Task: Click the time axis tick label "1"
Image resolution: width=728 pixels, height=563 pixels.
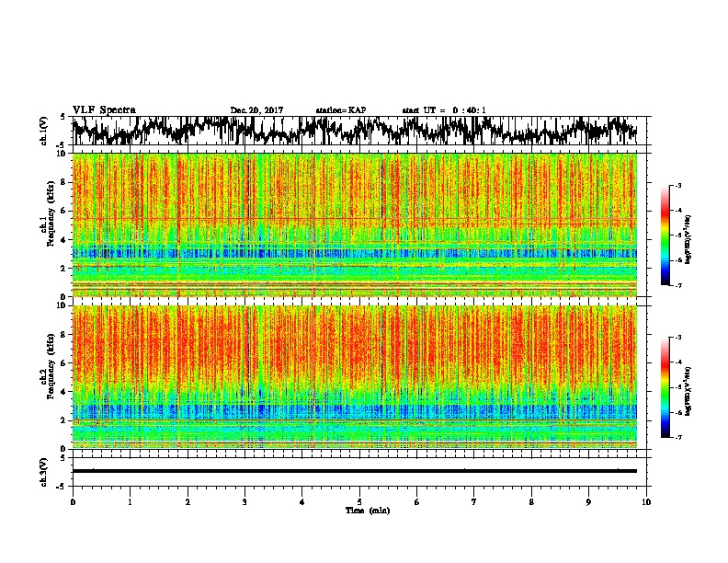Action: click(x=130, y=502)
